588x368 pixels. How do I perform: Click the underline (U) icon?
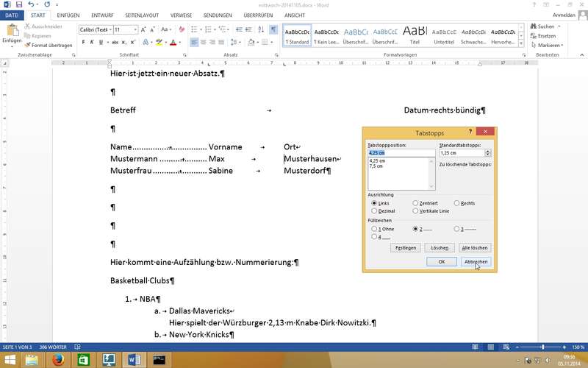pyautogui.click(x=101, y=43)
